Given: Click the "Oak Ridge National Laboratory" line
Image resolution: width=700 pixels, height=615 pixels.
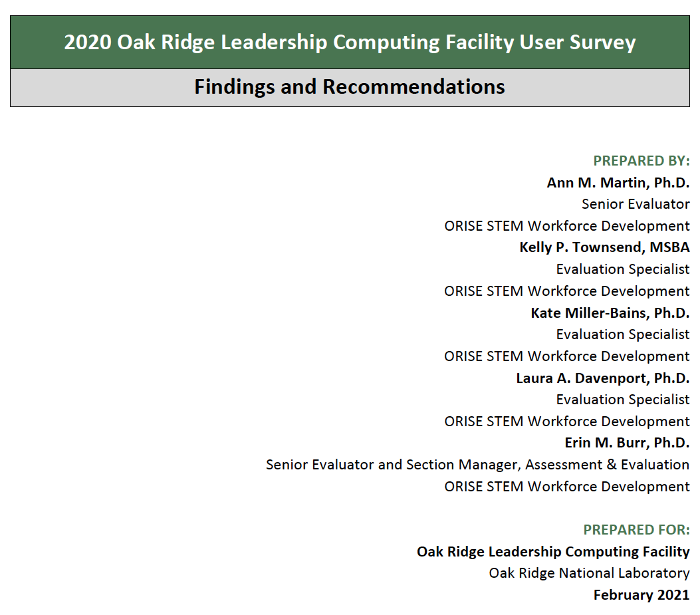Looking at the screenshot, I should tap(589, 573).
